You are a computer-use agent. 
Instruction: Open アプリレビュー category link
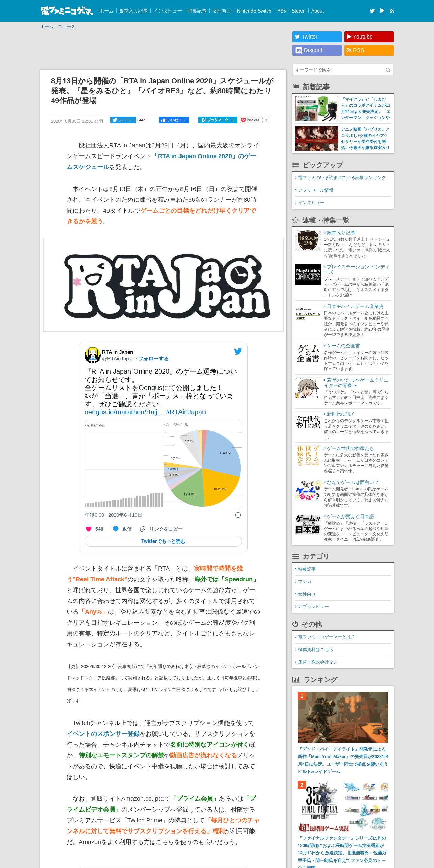(x=313, y=607)
